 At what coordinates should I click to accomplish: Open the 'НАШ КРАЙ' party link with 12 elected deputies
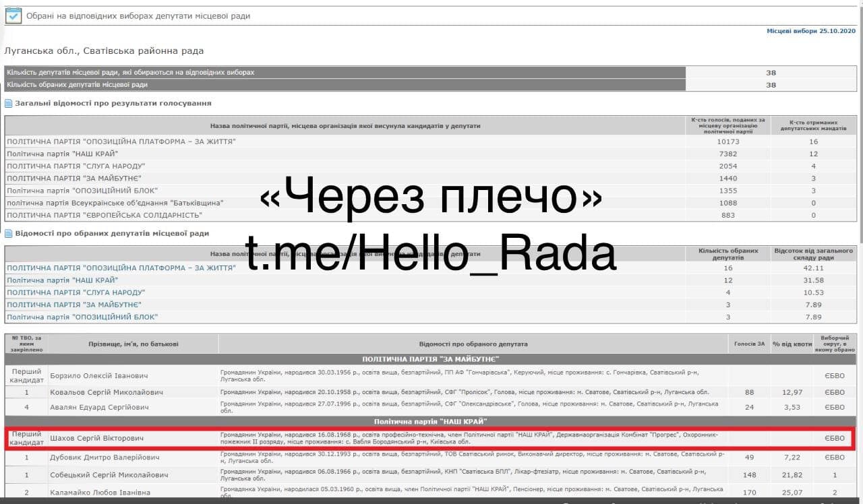[63, 280]
